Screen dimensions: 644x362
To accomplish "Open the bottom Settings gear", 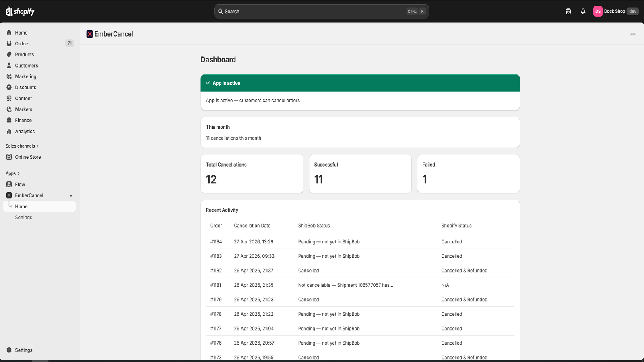I will (x=9, y=350).
